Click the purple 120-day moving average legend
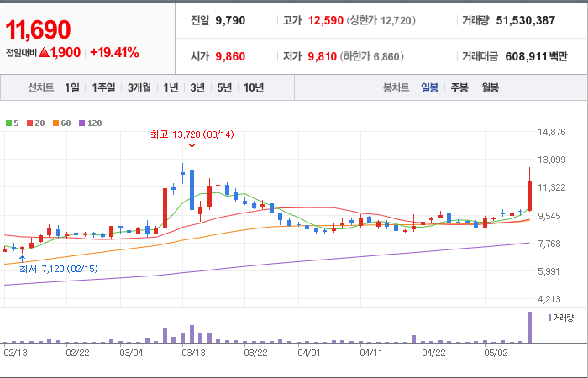Screen dimensions: 588x378 click(x=91, y=123)
